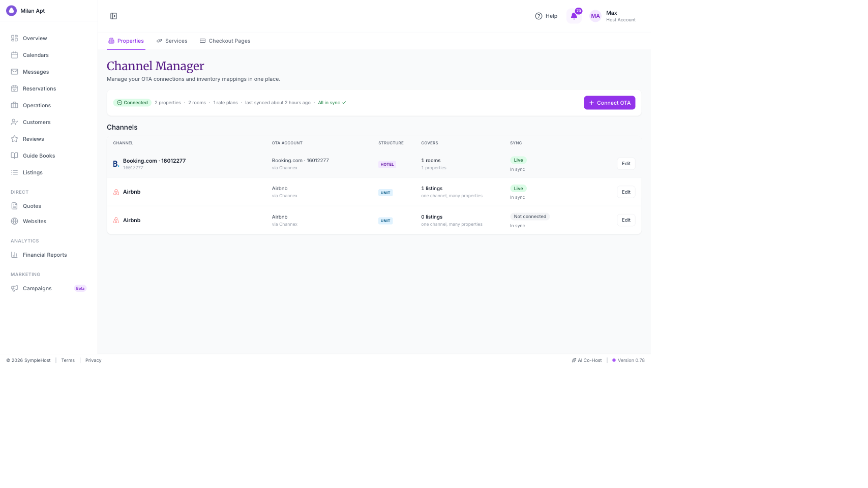Click the Messages envelope icon
The image size is (868, 488).
pos(14,72)
